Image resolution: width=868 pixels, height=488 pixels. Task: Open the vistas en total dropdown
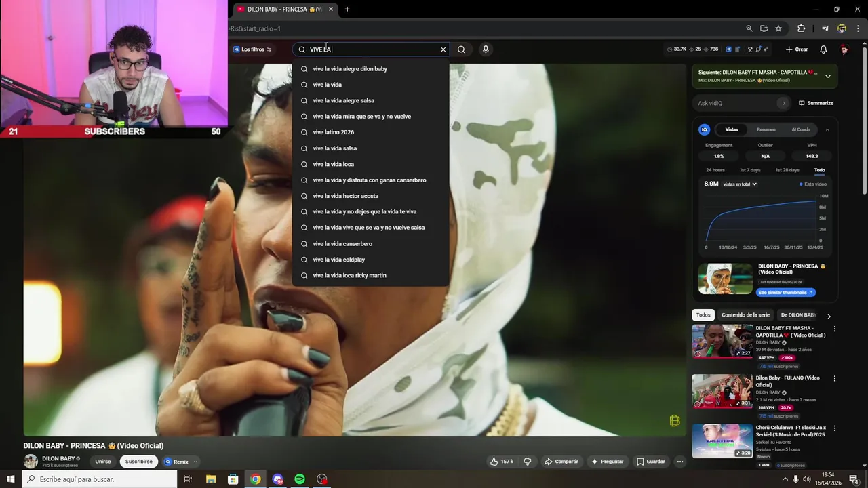tap(740, 184)
